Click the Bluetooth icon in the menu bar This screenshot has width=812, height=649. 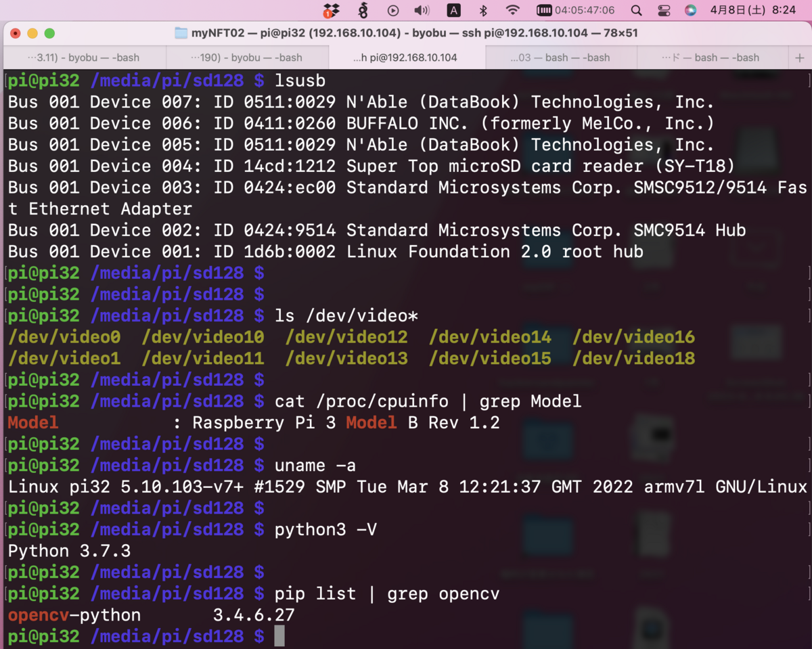pos(482,11)
